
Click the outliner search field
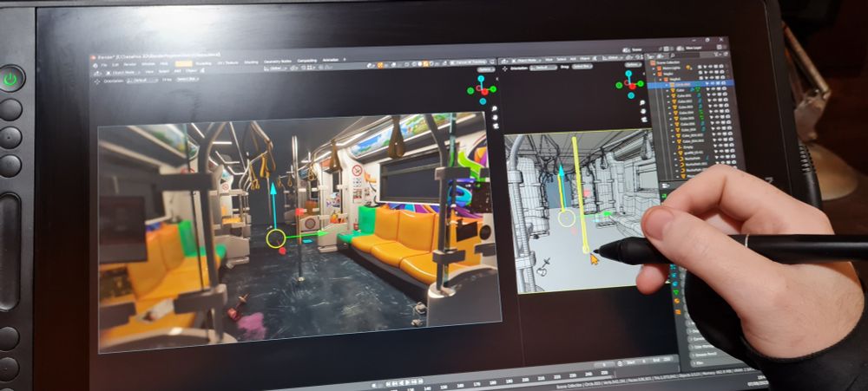(686, 55)
